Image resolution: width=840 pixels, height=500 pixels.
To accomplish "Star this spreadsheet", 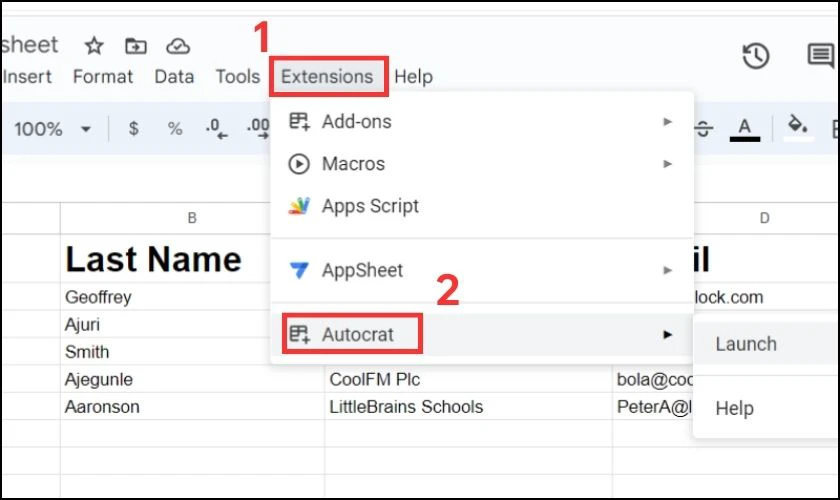I will (x=94, y=46).
